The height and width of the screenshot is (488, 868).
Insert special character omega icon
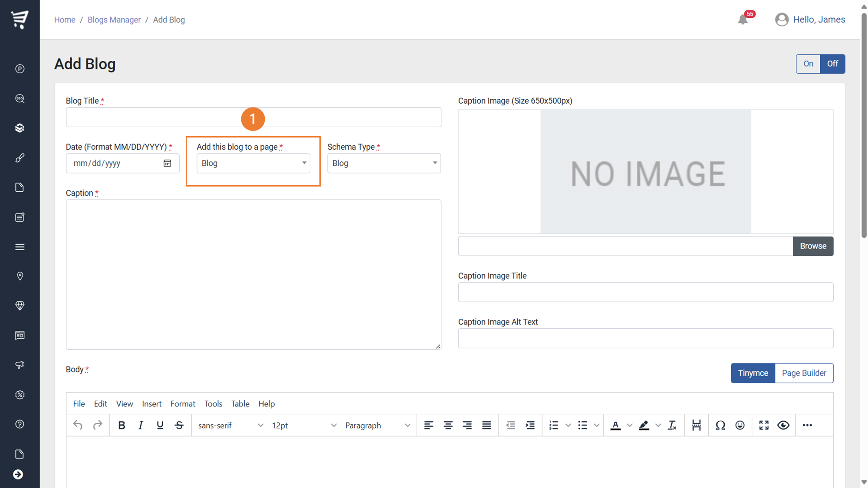pyautogui.click(x=720, y=425)
